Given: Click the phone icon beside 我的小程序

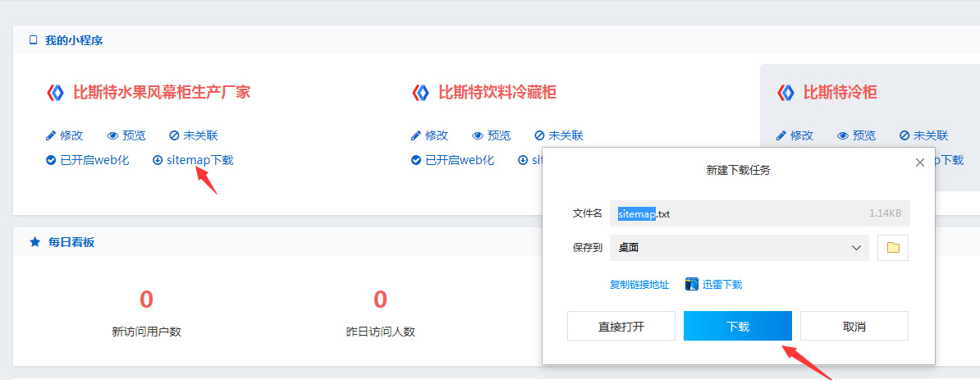Looking at the screenshot, I should click(x=33, y=40).
